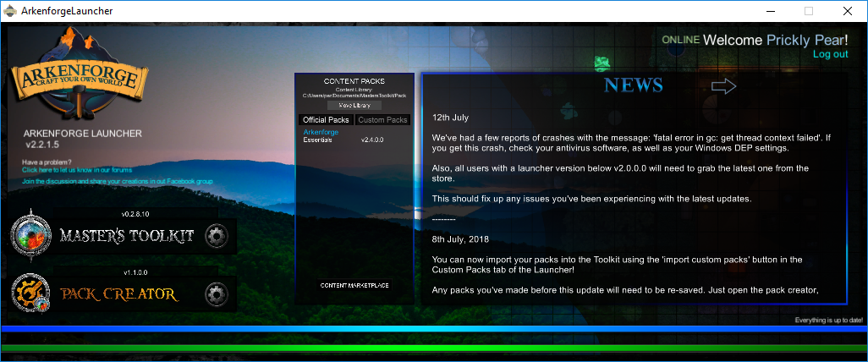Switch to Official Packs tab
This screenshot has width=868, height=362.
pos(326,120)
